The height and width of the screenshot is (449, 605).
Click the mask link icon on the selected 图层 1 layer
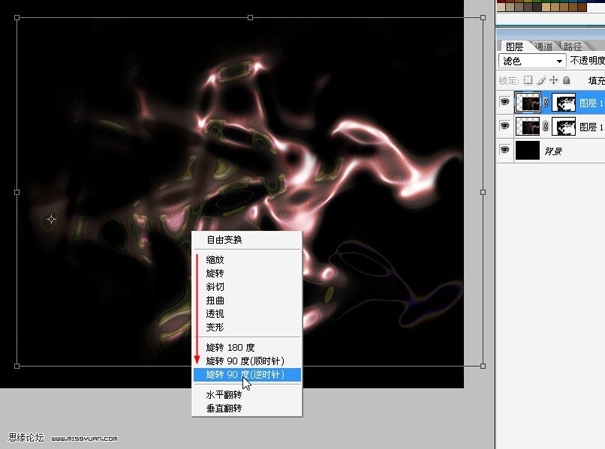546,103
